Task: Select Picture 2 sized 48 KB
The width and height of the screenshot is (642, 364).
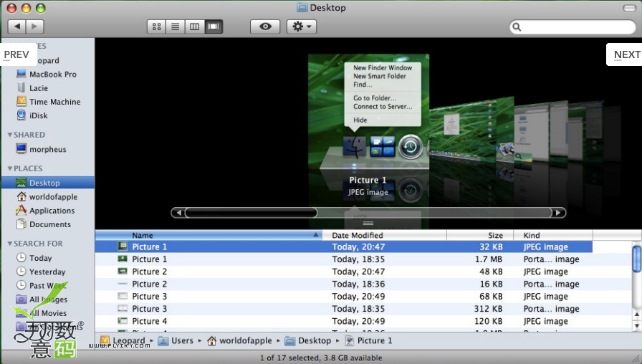Action: (363, 272)
